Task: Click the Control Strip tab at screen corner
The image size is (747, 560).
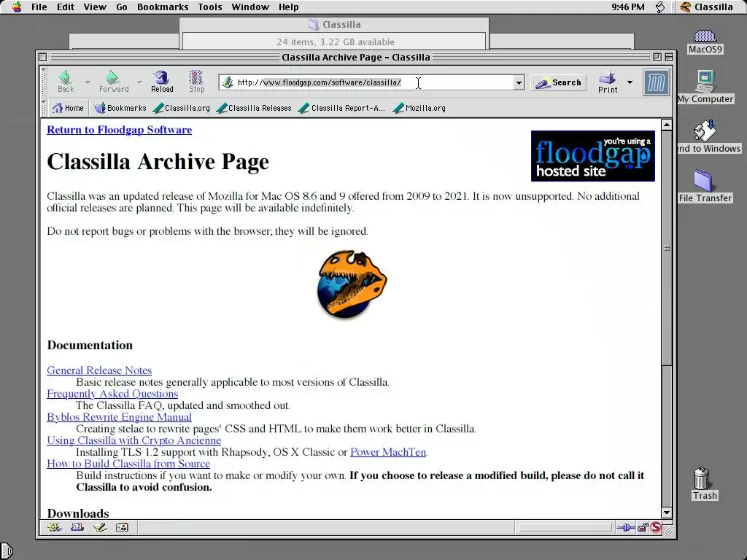Action: coord(6,551)
